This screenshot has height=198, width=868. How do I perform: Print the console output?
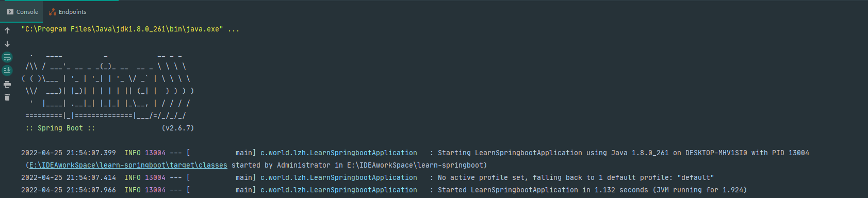tap(7, 84)
